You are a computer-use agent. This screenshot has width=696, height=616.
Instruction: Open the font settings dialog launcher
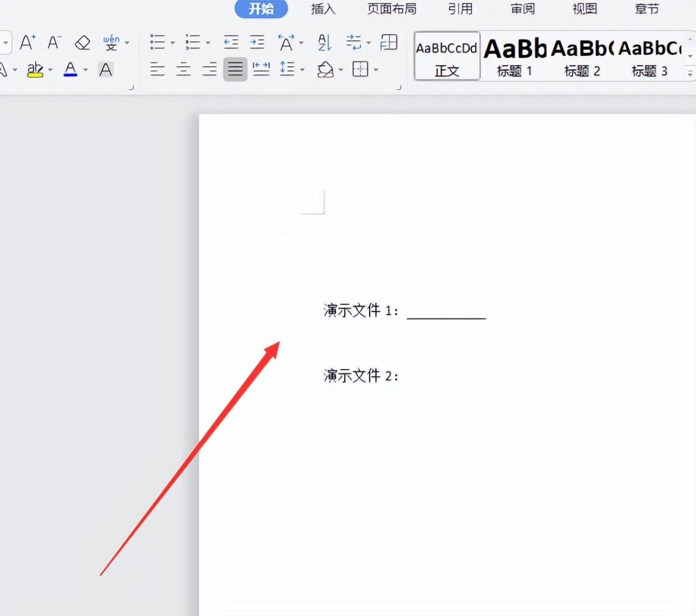tap(131, 88)
